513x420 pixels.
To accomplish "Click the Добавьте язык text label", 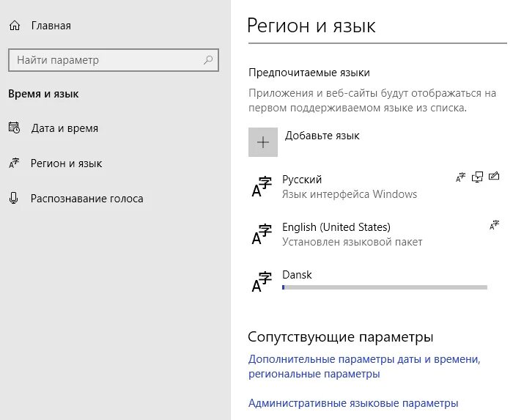I will 322,136.
